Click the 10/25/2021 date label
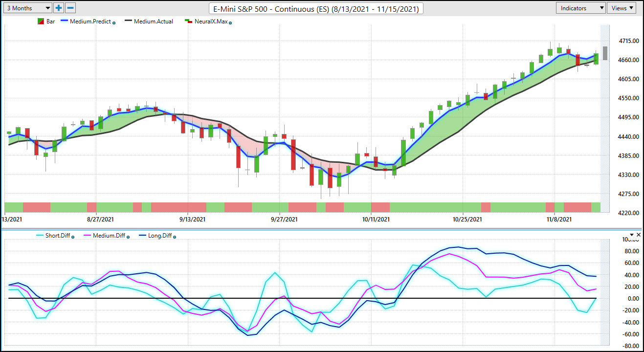644x352 pixels. click(467, 220)
